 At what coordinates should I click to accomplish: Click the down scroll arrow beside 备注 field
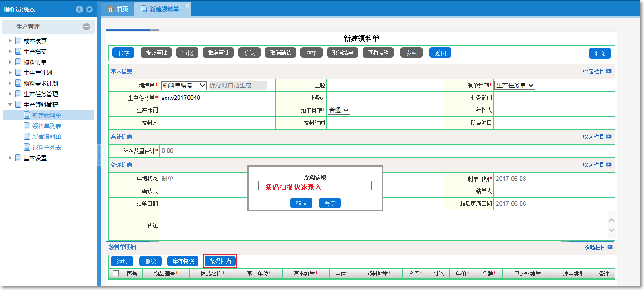(612, 230)
